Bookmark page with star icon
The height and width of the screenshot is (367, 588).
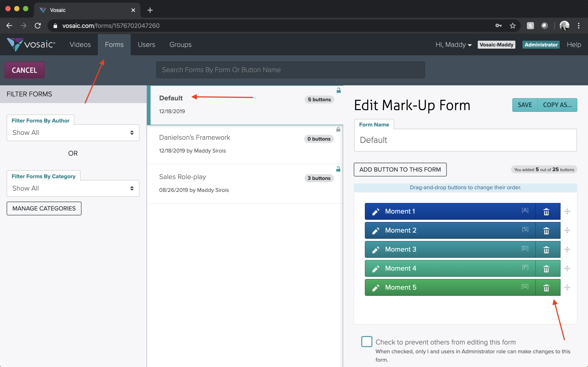pyautogui.click(x=513, y=26)
